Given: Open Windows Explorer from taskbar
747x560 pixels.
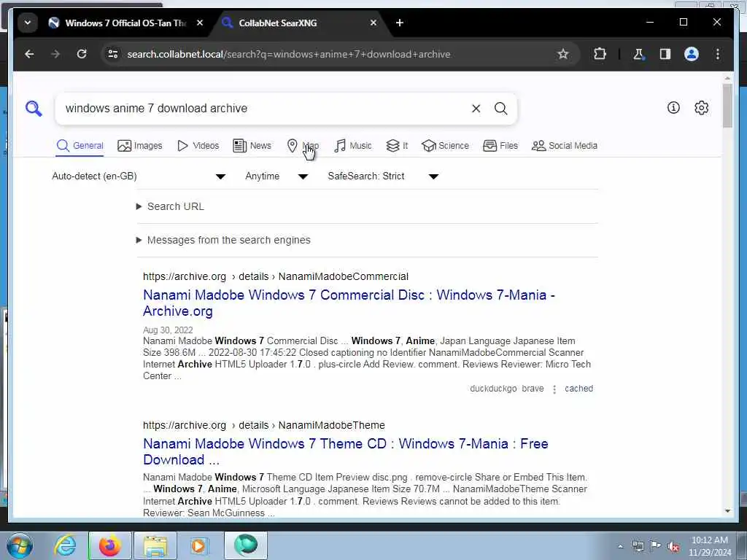Looking at the screenshot, I should 155,545.
